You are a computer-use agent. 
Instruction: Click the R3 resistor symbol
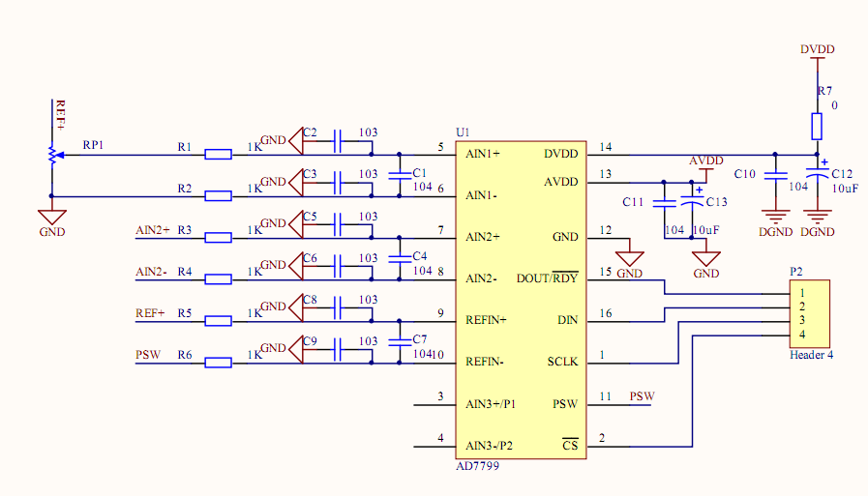pyautogui.click(x=218, y=238)
